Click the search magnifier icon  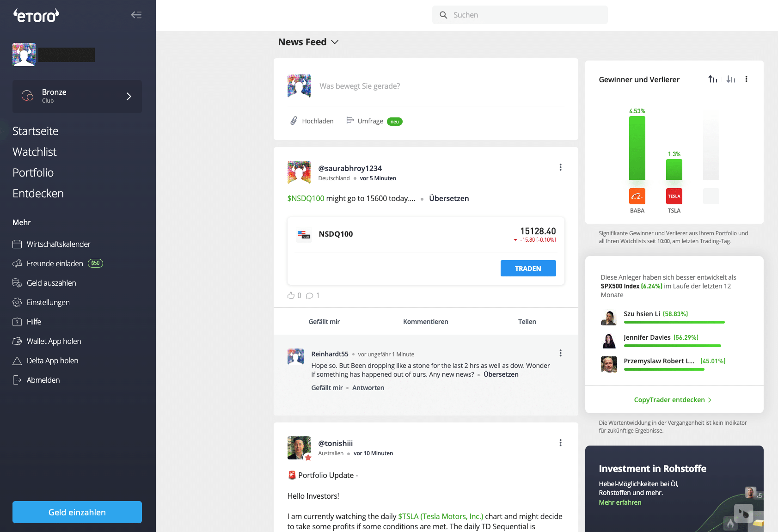[x=443, y=15]
